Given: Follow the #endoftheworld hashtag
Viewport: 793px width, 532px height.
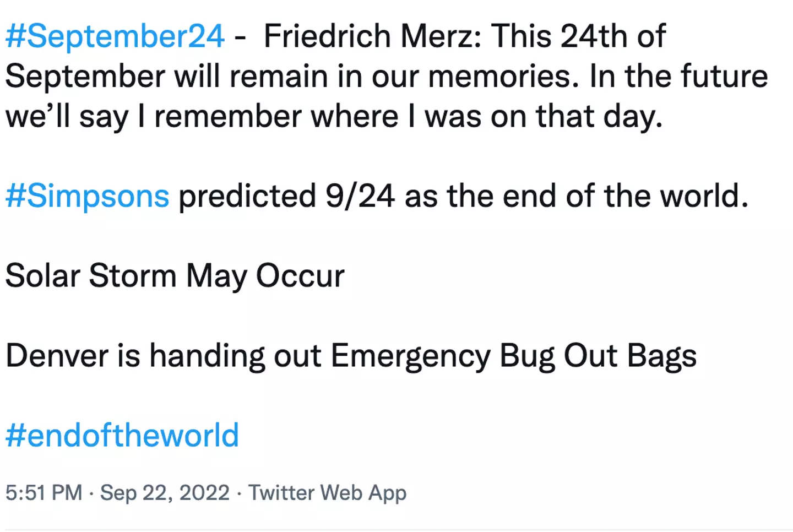Looking at the screenshot, I should (122, 435).
